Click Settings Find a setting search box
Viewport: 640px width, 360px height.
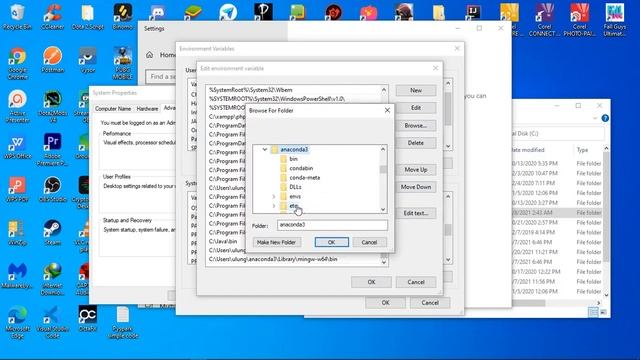161,76
